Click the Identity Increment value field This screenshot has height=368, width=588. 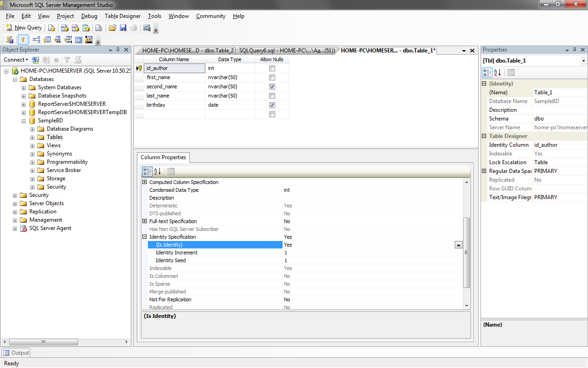pos(373,253)
